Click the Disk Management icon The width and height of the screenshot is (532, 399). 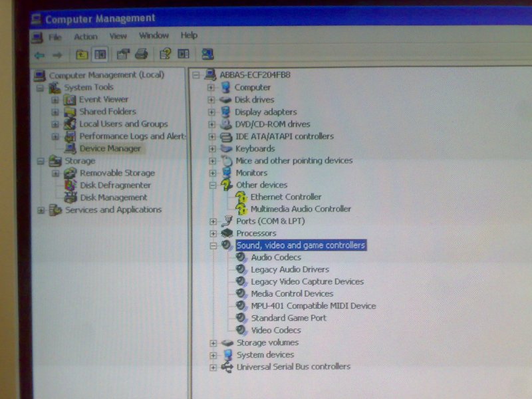tap(70, 198)
